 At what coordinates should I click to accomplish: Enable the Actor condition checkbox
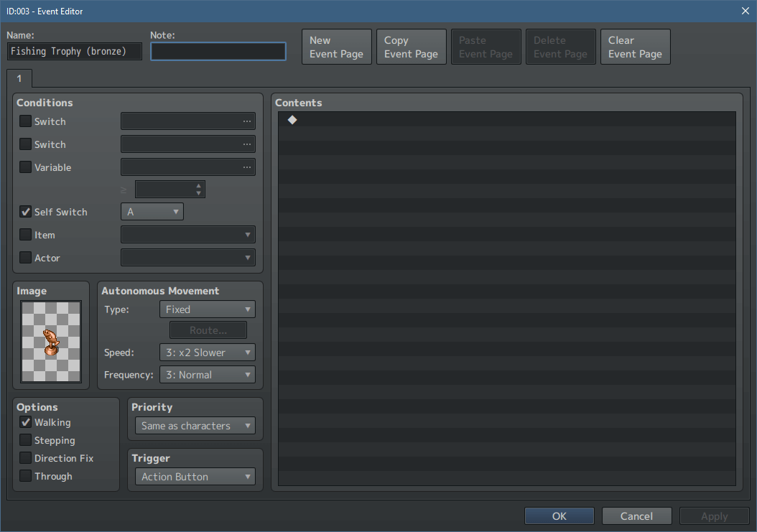point(25,257)
